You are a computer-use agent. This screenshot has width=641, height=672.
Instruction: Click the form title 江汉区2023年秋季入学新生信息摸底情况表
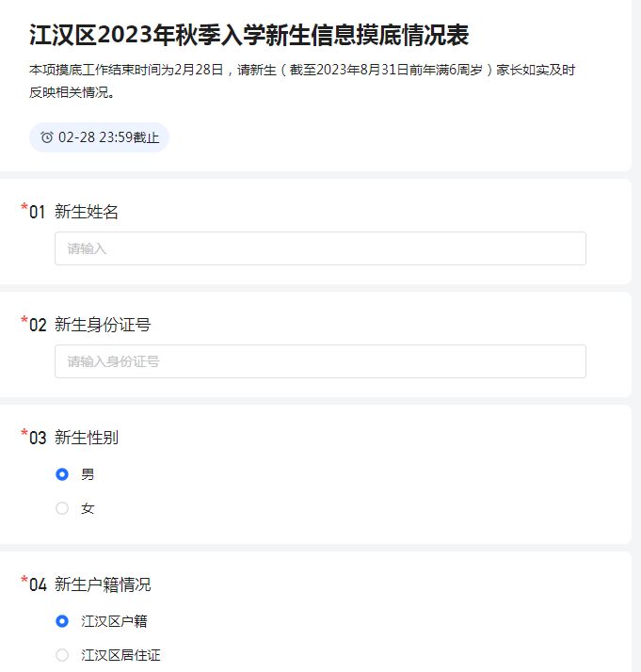point(248,35)
